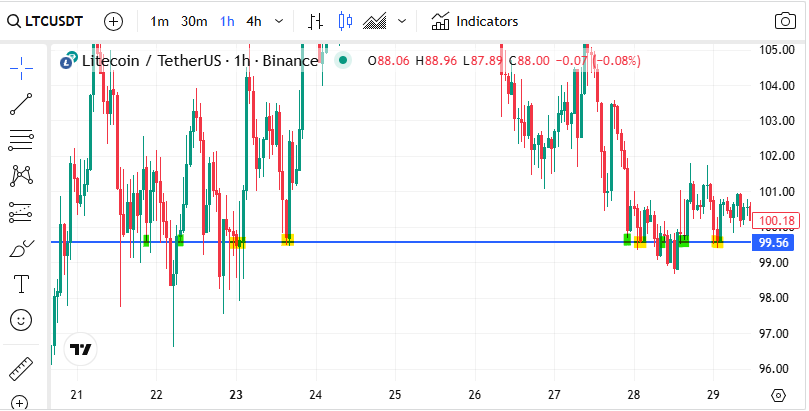Click the Litecoin symbol logo
Viewport: 809px width, 411px height.
point(68,60)
